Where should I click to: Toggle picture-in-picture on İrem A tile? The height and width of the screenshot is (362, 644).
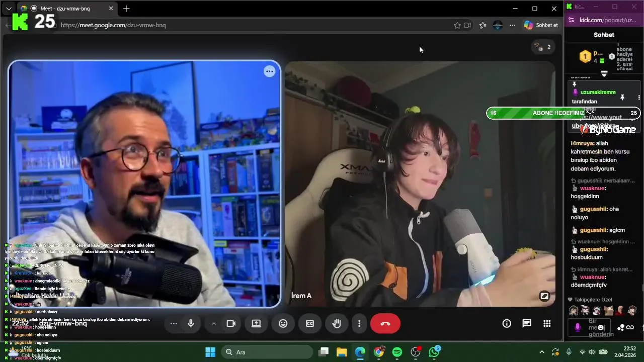(544, 296)
